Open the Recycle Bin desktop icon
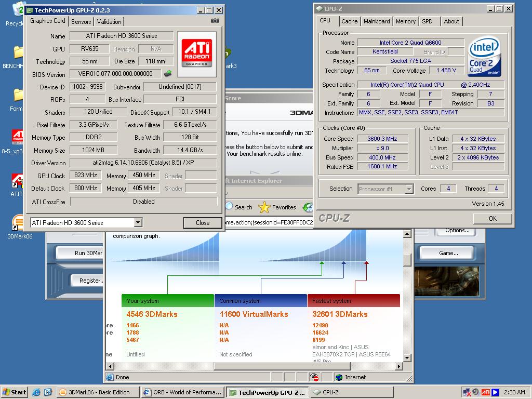Image resolution: width=532 pixels, height=399 pixels. 18,9
